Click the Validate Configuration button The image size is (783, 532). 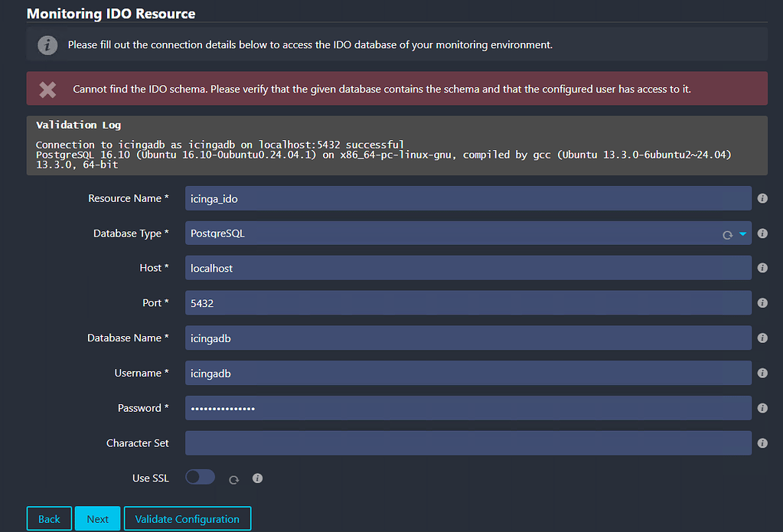click(187, 518)
